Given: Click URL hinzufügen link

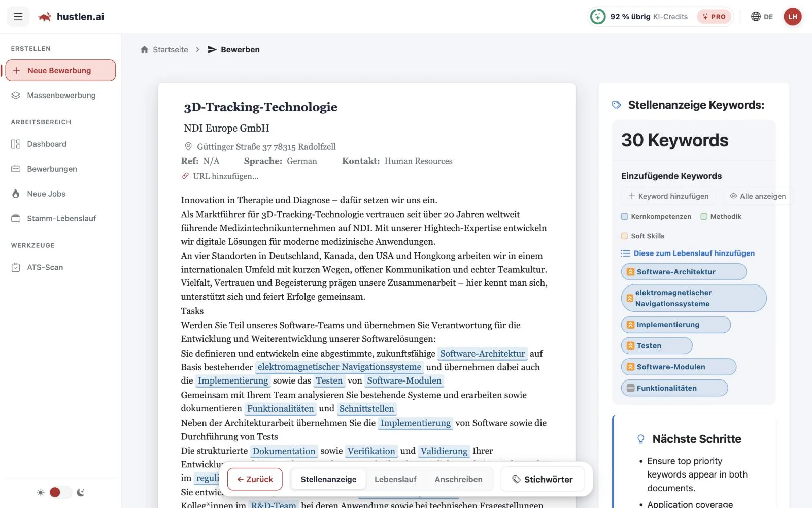Looking at the screenshot, I should pos(220,176).
